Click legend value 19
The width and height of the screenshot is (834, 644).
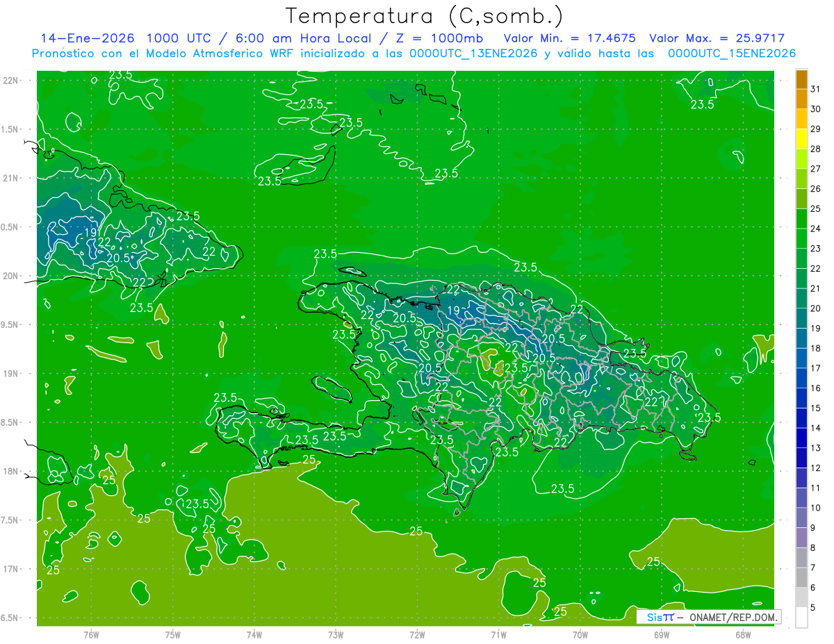816,328
